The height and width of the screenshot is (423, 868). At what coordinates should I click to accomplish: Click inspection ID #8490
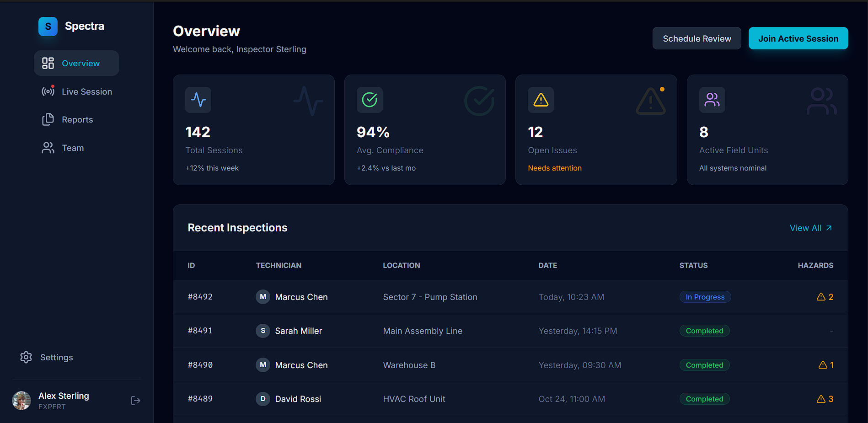pyautogui.click(x=200, y=365)
